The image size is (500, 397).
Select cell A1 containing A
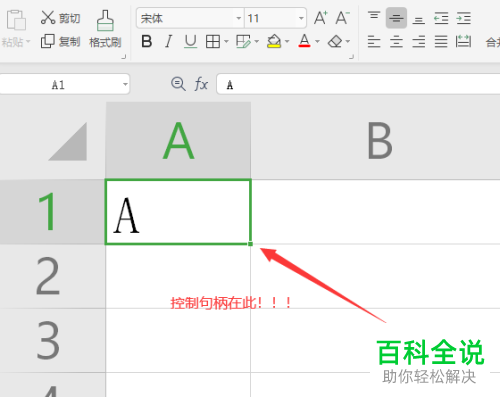pos(178,212)
